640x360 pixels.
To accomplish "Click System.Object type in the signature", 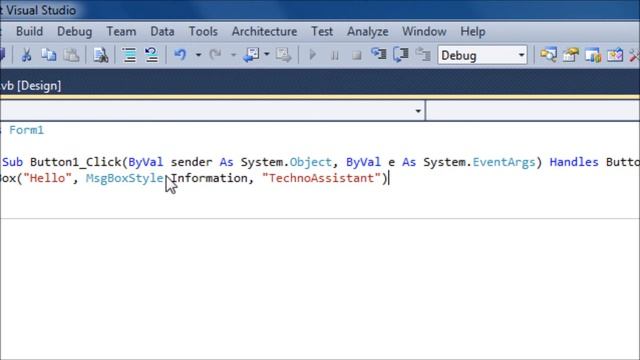I will [286, 162].
